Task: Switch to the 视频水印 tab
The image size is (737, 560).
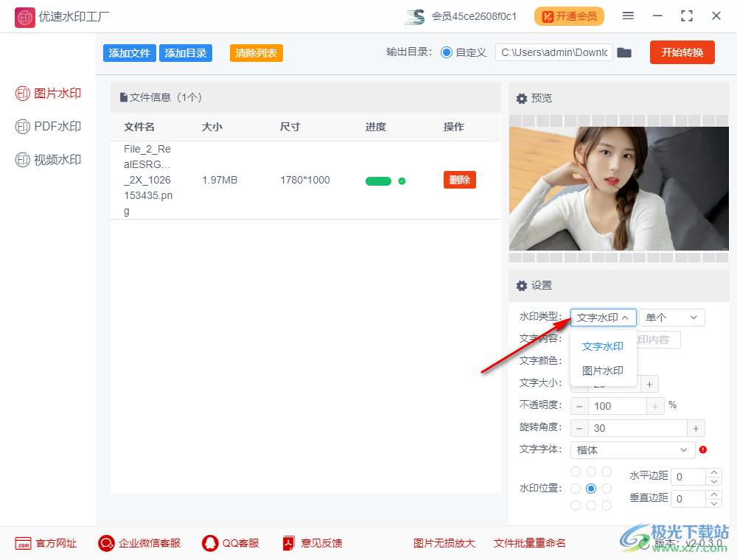Action: click(48, 159)
